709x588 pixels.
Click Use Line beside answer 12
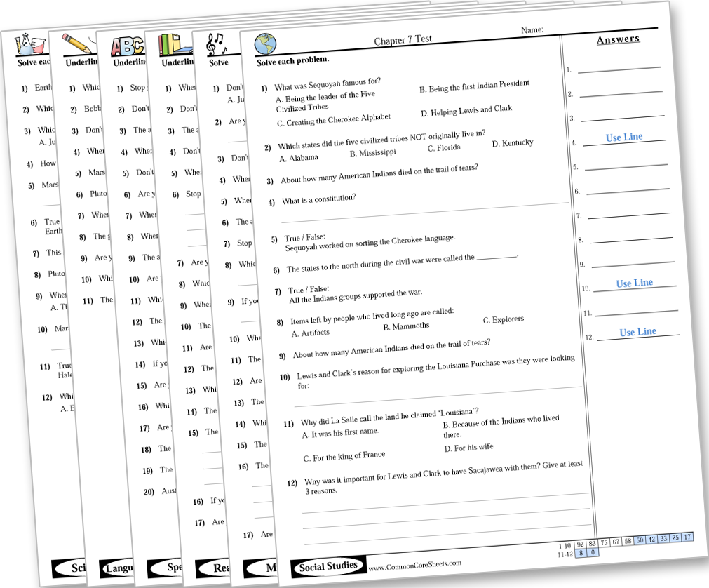click(637, 332)
